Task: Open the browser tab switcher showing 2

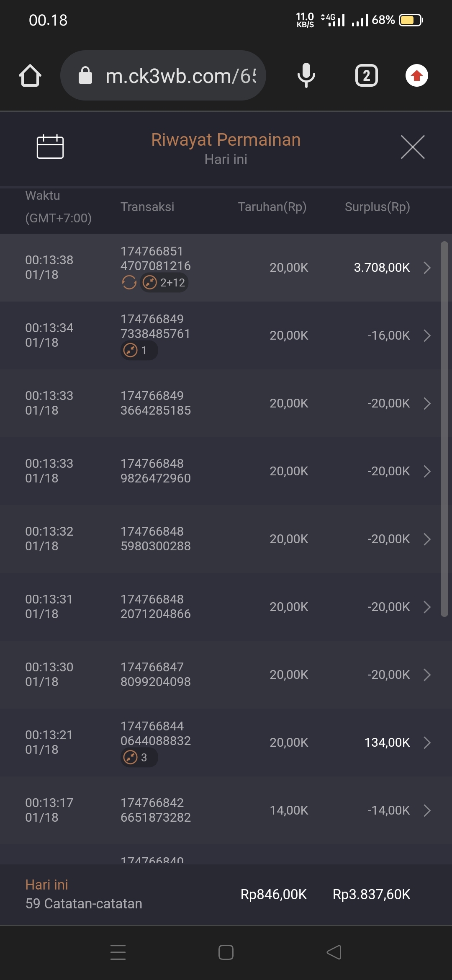Action: point(366,76)
